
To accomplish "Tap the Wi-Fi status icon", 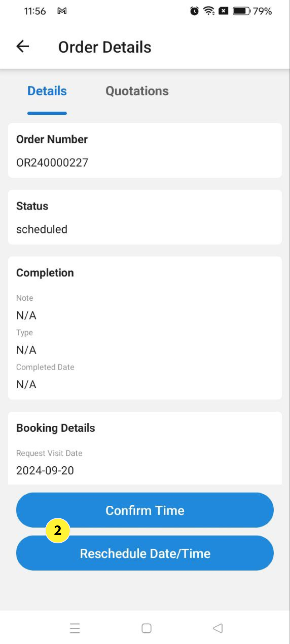I will [x=209, y=11].
